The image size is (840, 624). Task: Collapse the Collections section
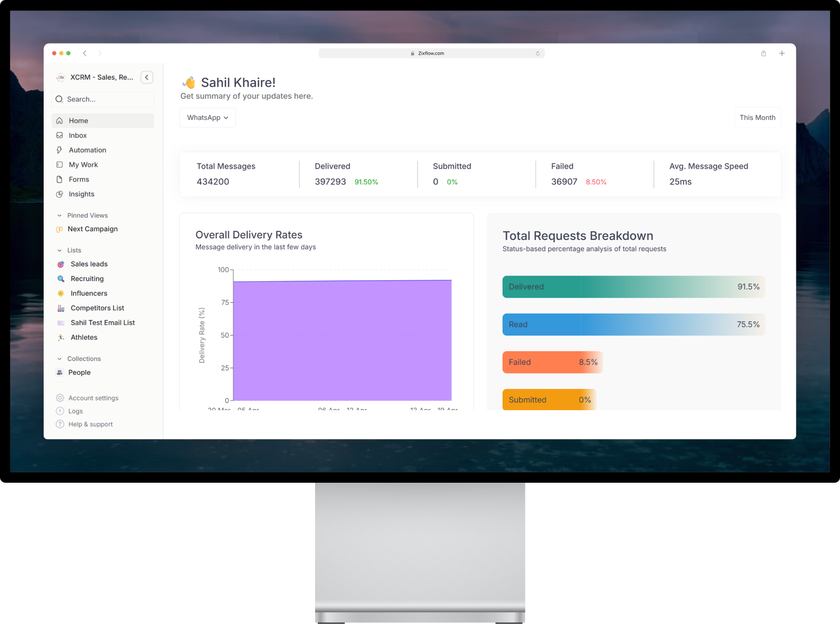tap(60, 358)
